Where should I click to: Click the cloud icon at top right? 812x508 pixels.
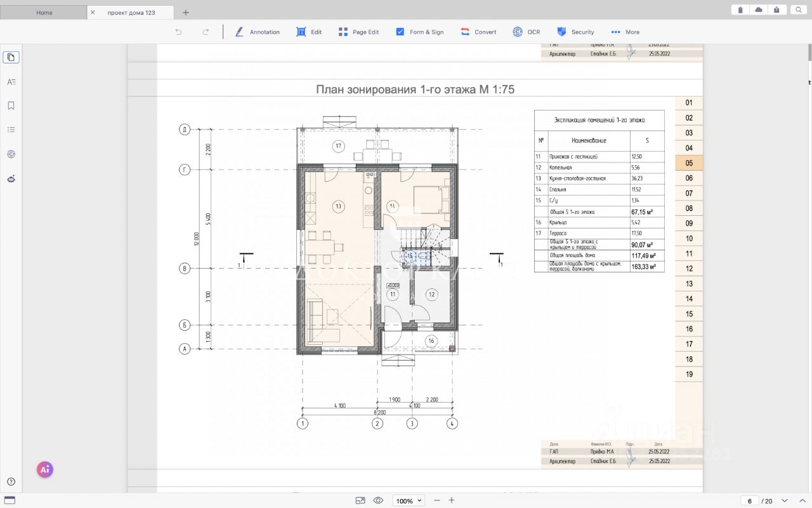(x=759, y=10)
